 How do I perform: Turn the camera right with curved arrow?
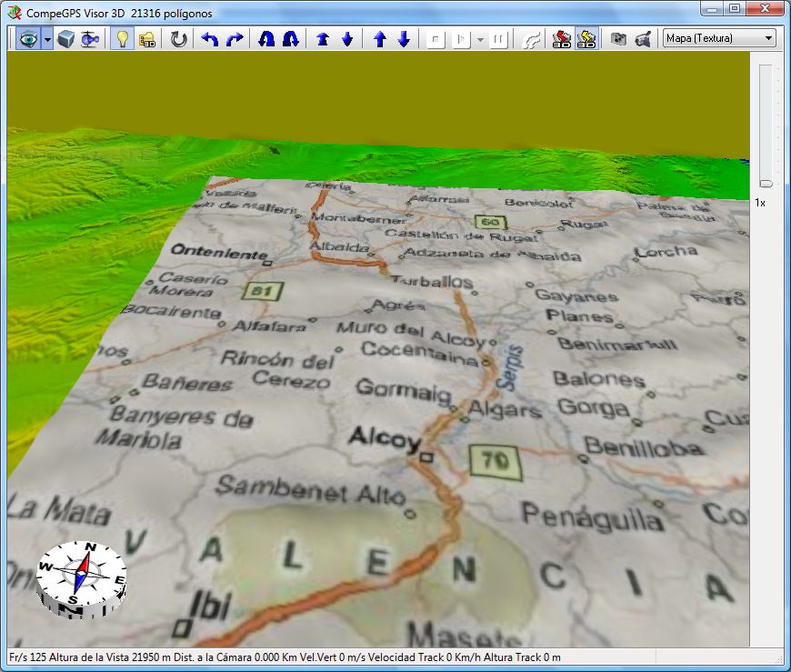pyautogui.click(x=235, y=39)
